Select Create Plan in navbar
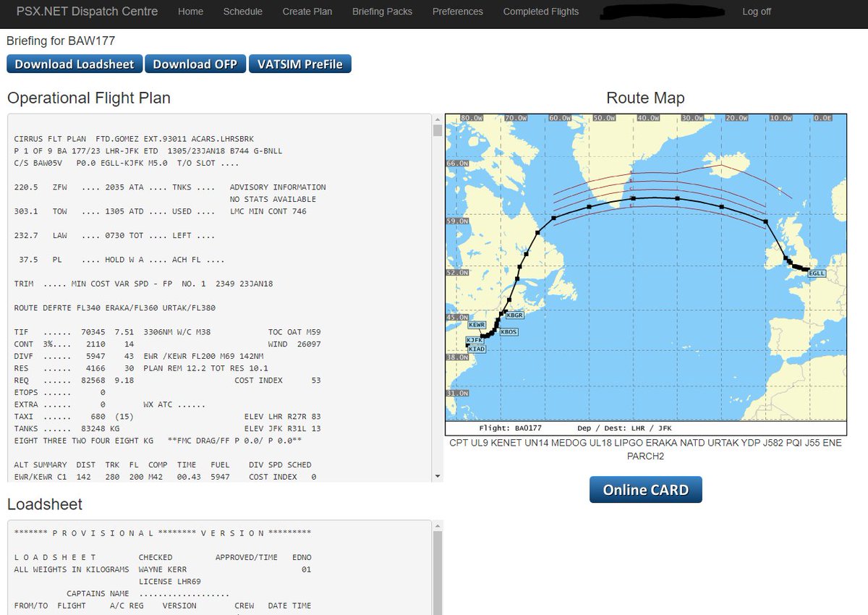The image size is (868, 615). tap(307, 12)
